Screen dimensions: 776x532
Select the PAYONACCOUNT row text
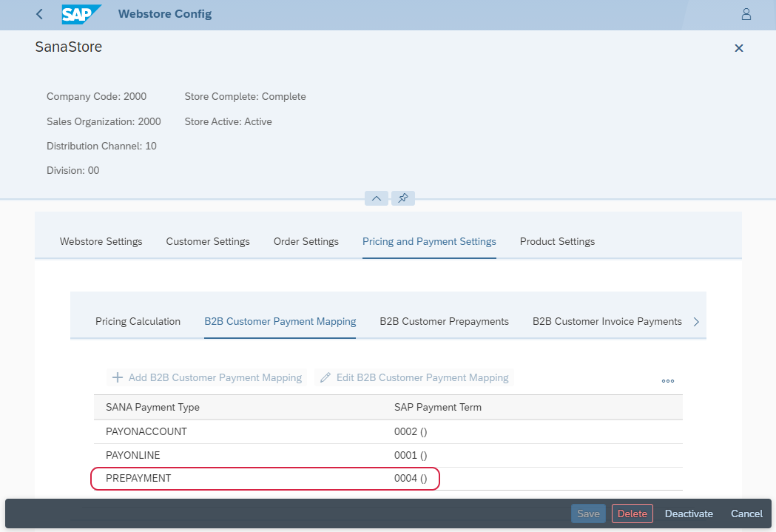146,431
